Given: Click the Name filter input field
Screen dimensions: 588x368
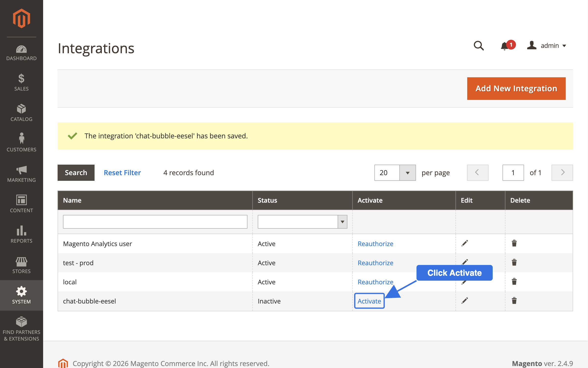Looking at the screenshot, I should pyautogui.click(x=155, y=222).
